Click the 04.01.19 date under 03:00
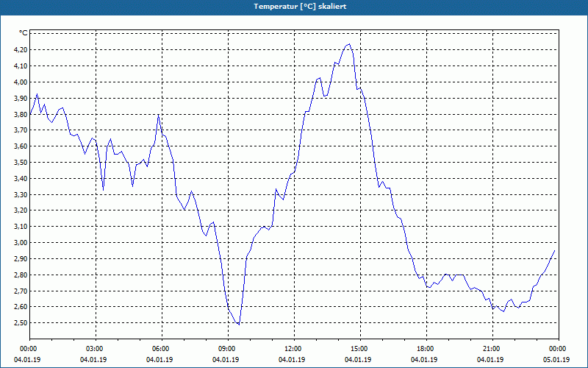 click(x=93, y=360)
